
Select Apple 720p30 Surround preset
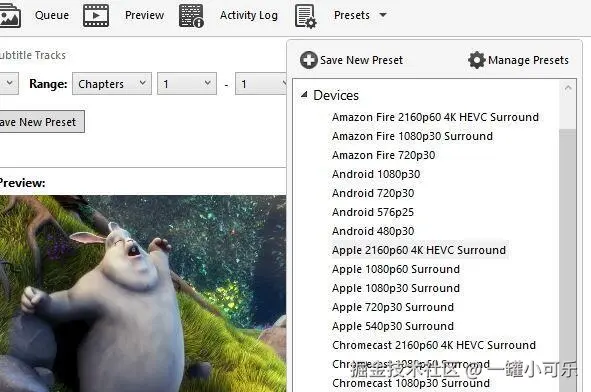click(x=393, y=307)
